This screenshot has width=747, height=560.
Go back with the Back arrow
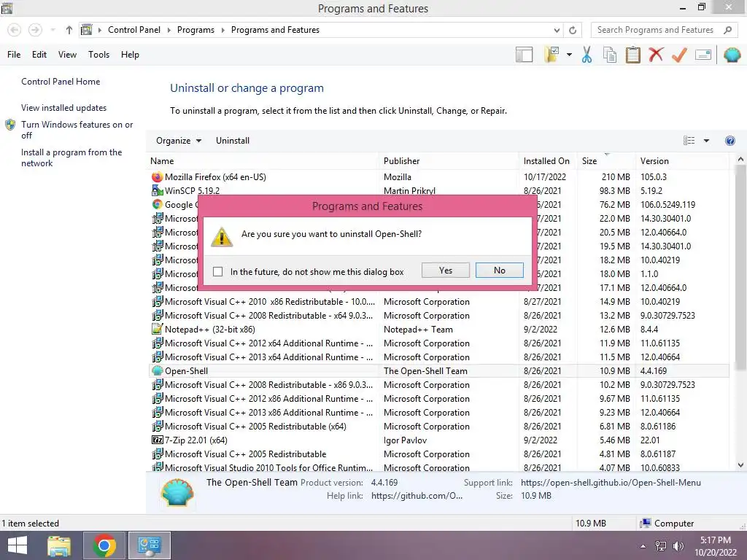point(15,30)
